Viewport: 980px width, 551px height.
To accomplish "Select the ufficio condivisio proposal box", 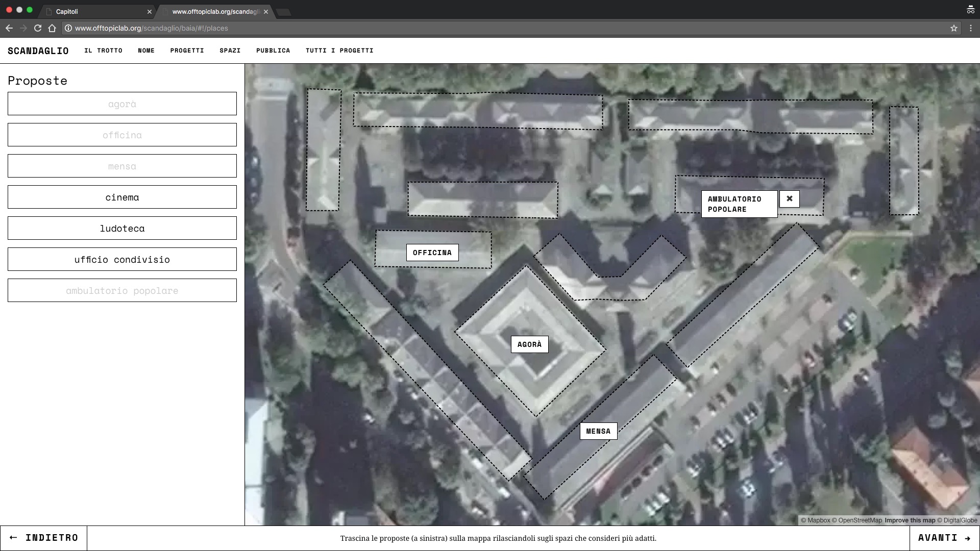I will pos(122,259).
